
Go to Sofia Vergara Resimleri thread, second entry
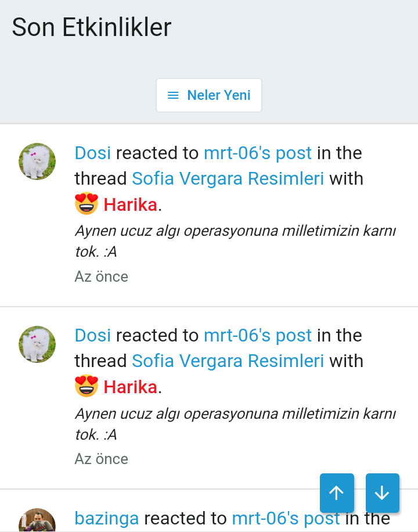[x=228, y=361]
